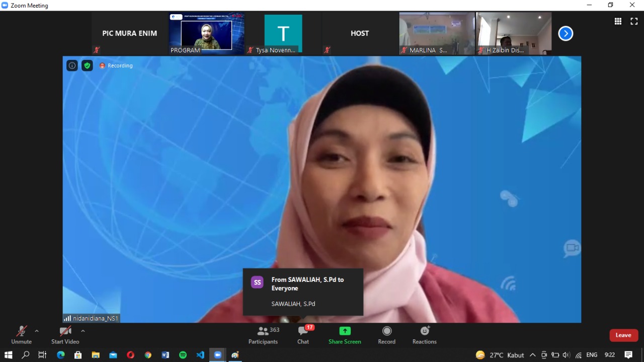Image resolution: width=644 pixels, height=362 pixels.
Task: Switch to gallery view grid icon
Action: tap(618, 21)
